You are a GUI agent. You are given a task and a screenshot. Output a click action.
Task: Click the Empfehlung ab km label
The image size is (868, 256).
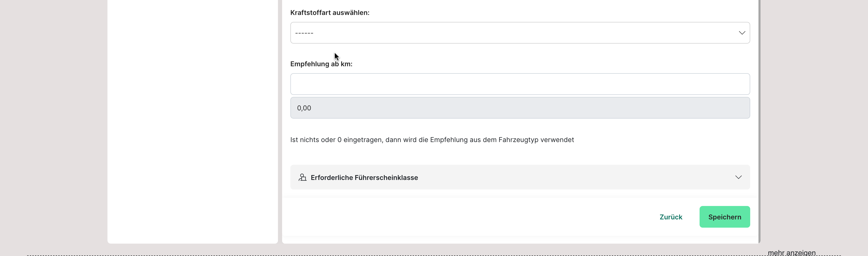pyautogui.click(x=321, y=64)
